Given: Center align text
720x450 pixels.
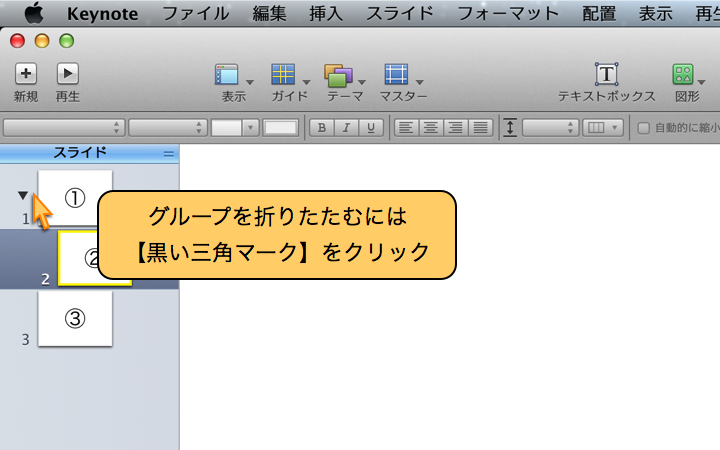Looking at the screenshot, I should [431, 128].
